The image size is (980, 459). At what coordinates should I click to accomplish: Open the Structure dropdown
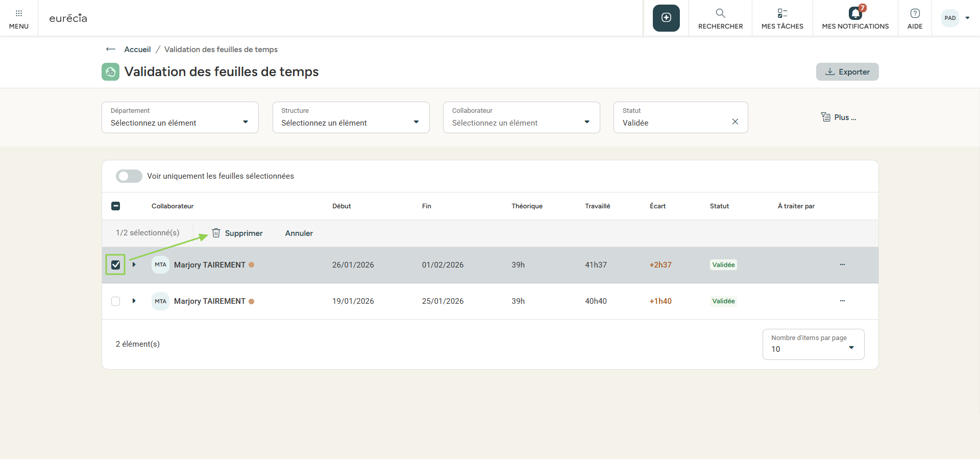pos(351,117)
